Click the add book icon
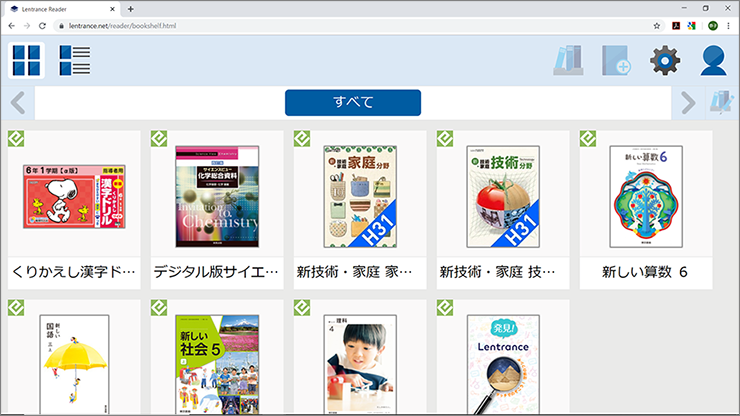Image resolution: width=740 pixels, height=416 pixels. tap(616, 60)
